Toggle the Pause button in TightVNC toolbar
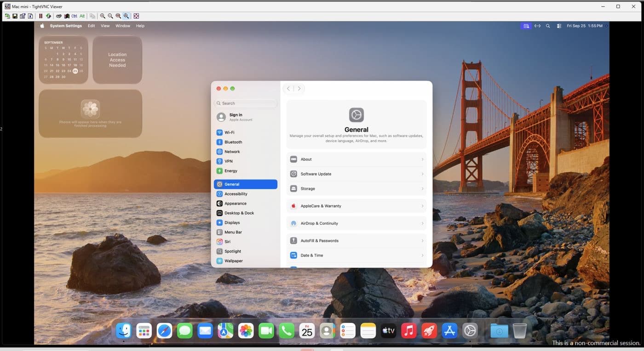Image resolution: width=644 pixels, height=351 pixels. coord(40,16)
